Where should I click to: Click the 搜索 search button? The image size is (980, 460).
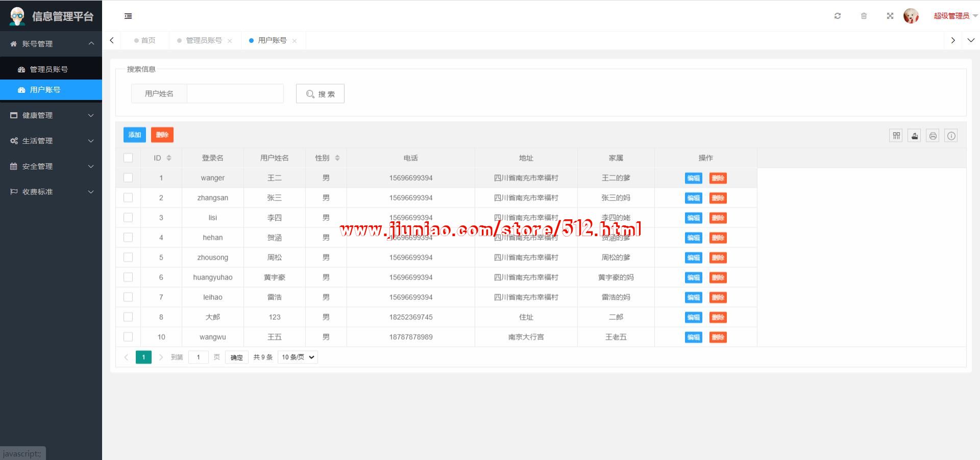(x=320, y=94)
